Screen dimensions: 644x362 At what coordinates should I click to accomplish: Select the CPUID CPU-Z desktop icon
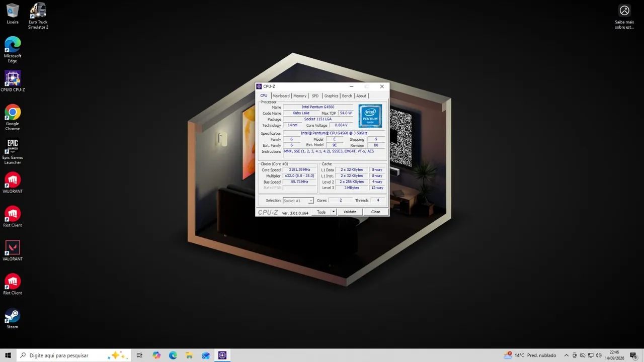[13, 81]
